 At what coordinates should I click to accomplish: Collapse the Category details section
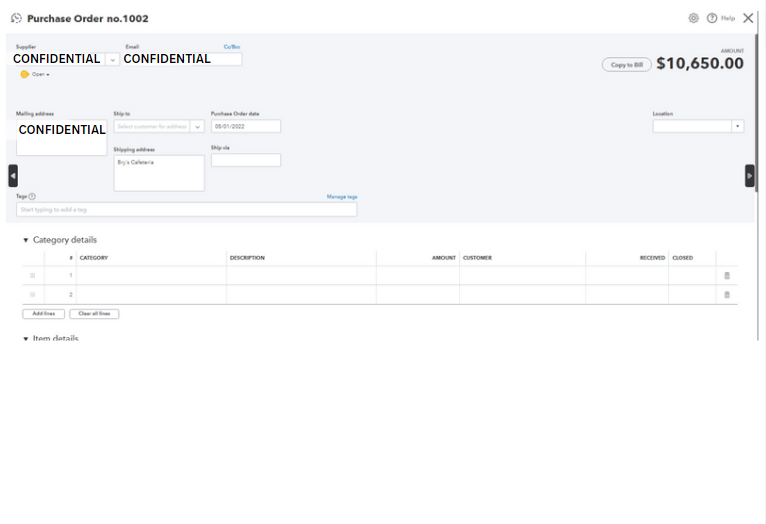coord(26,240)
